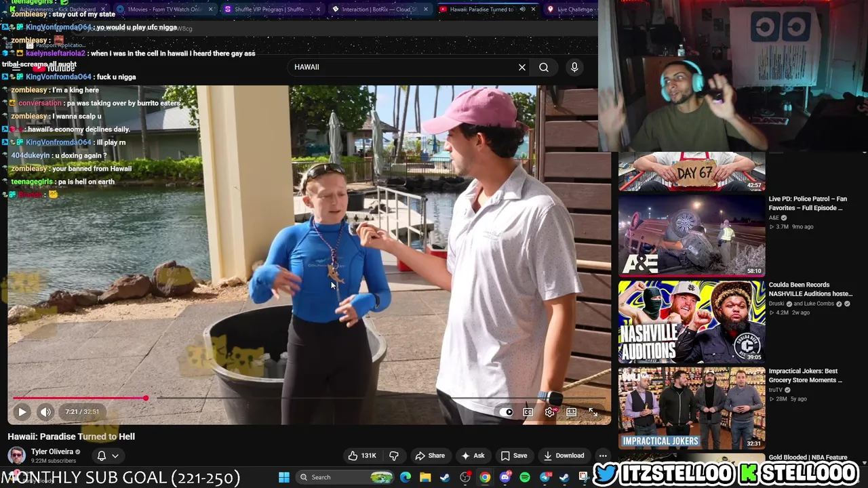This screenshot has height=488, width=868.
Task: Open Tyler Oliveira's channel avatar
Action: (x=16, y=455)
